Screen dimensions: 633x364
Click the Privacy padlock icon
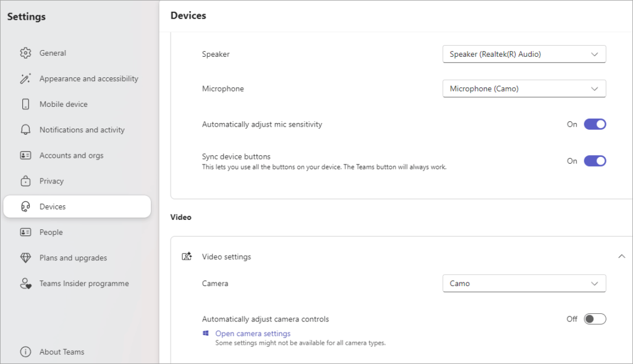25,180
